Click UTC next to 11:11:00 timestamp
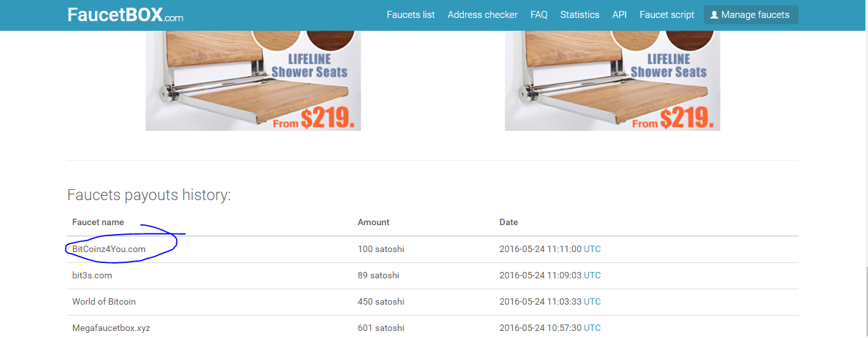Image resolution: width=868 pixels, height=338 pixels. click(x=592, y=249)
